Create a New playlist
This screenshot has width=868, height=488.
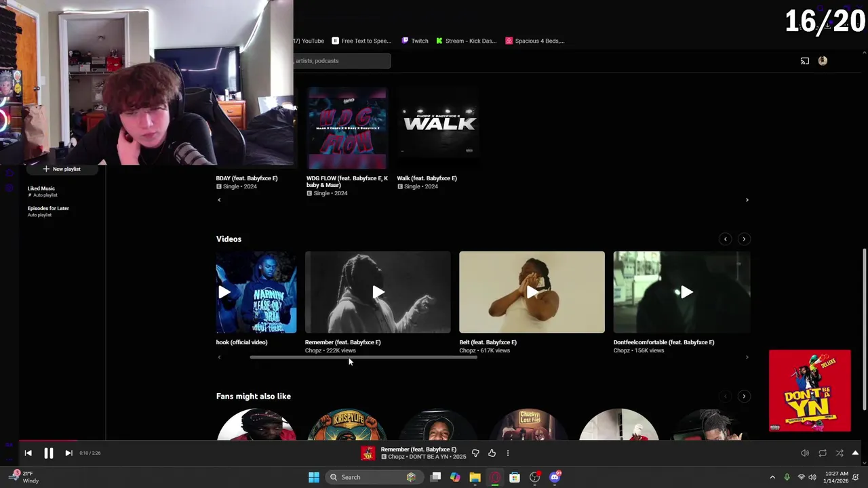tap(62, 169)
